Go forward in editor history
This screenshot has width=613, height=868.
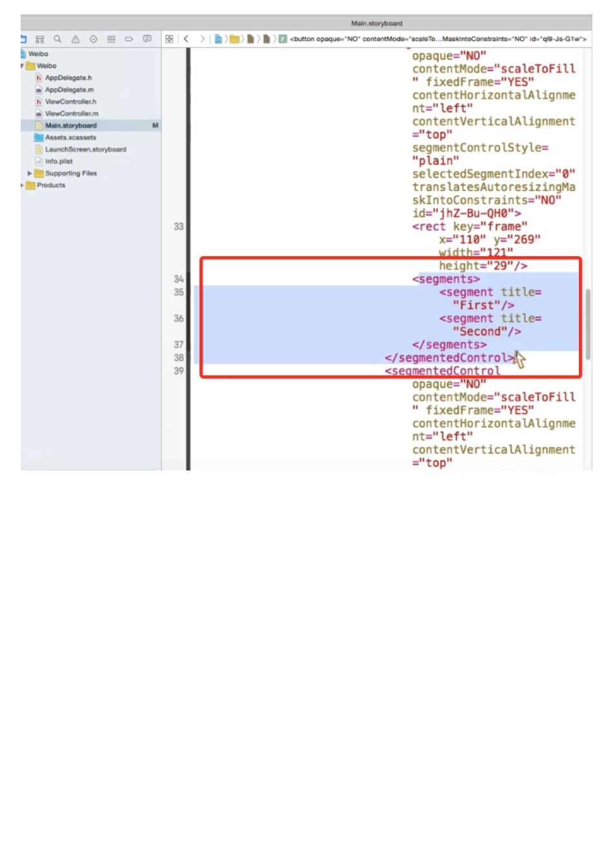(202, 39)
